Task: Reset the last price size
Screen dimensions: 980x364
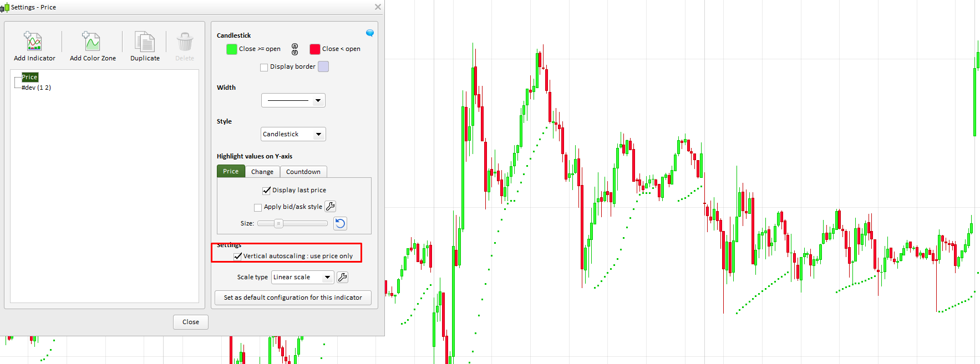Action: [x=340, y=223]
